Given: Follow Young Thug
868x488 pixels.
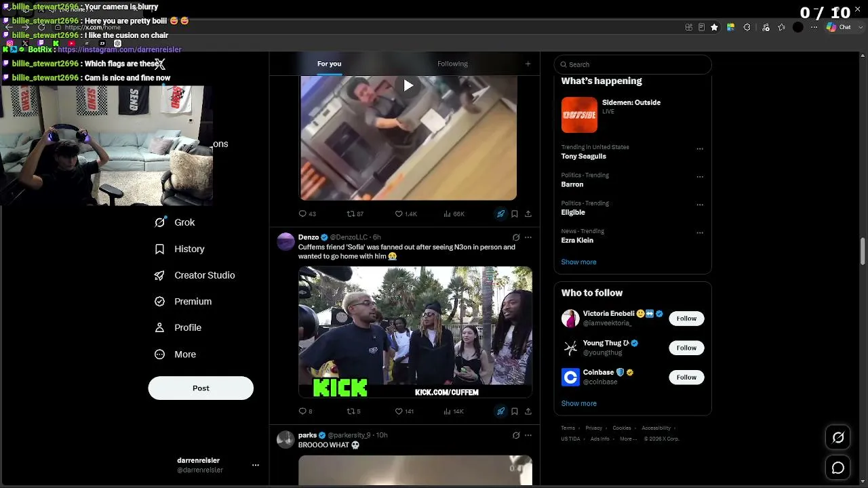Looking at the screenshot, I should click(x=686, y=348).
